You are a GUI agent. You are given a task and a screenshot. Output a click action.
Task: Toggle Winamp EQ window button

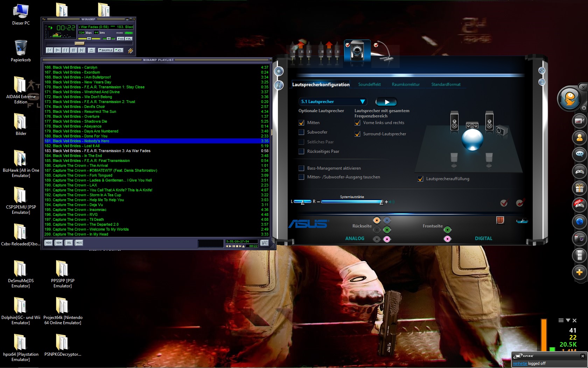[x=120, y=39]
